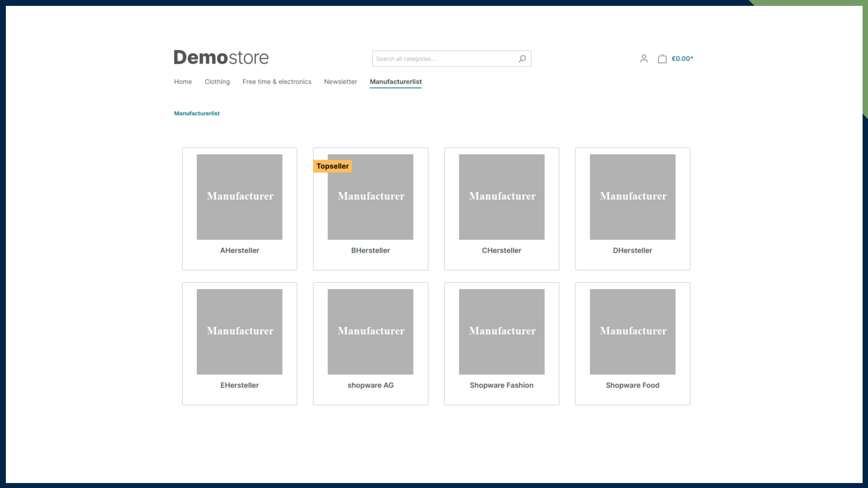The height and width of the screenshot is (488, 868).
Task: Open Free time & electronics menu
Action: point(277,82)
